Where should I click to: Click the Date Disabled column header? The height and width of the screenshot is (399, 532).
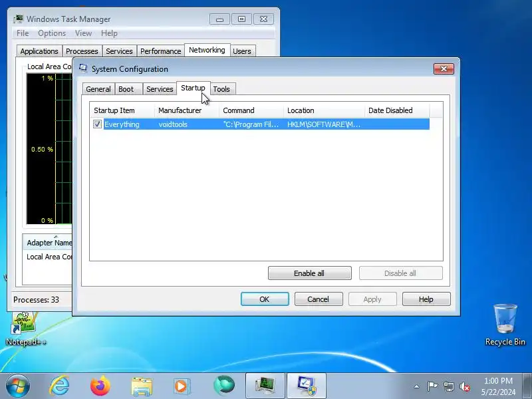[397, 110]
